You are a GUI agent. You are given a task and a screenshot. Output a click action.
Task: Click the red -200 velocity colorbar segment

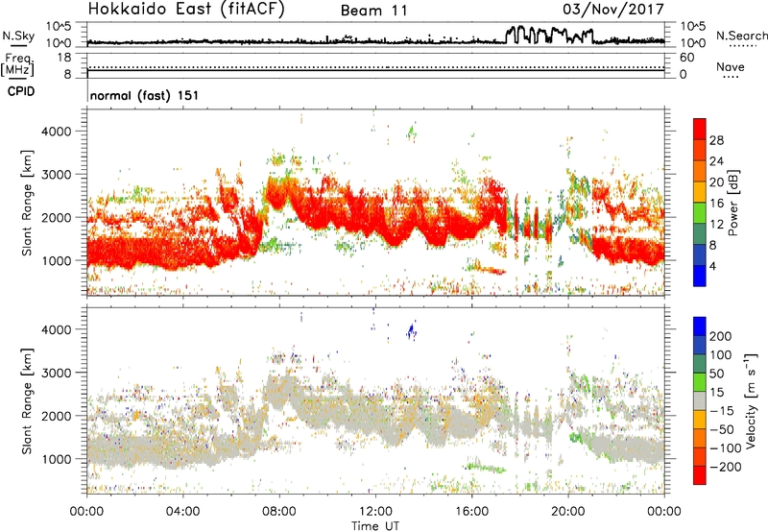click(x=700, y=475)
